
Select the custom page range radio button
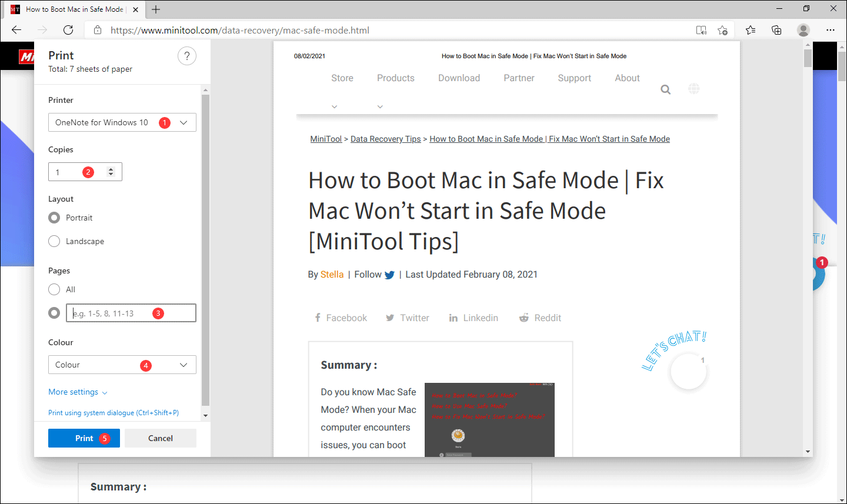pos(54,313)
